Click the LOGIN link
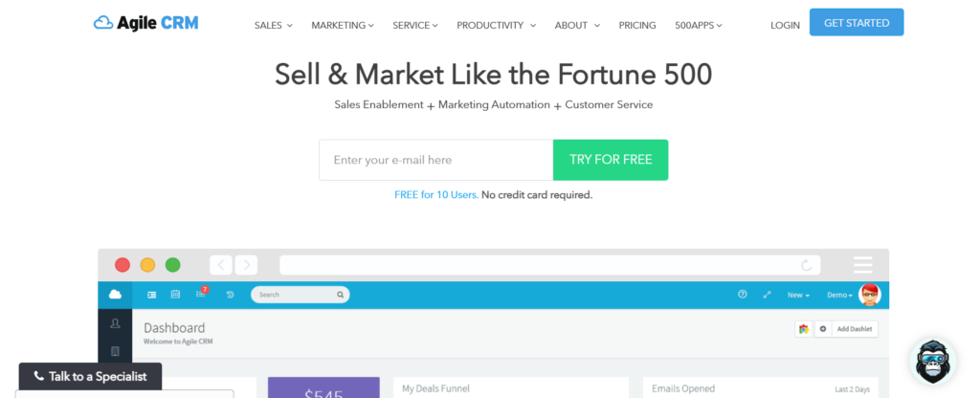980x398 pixels. coord(785,25)
